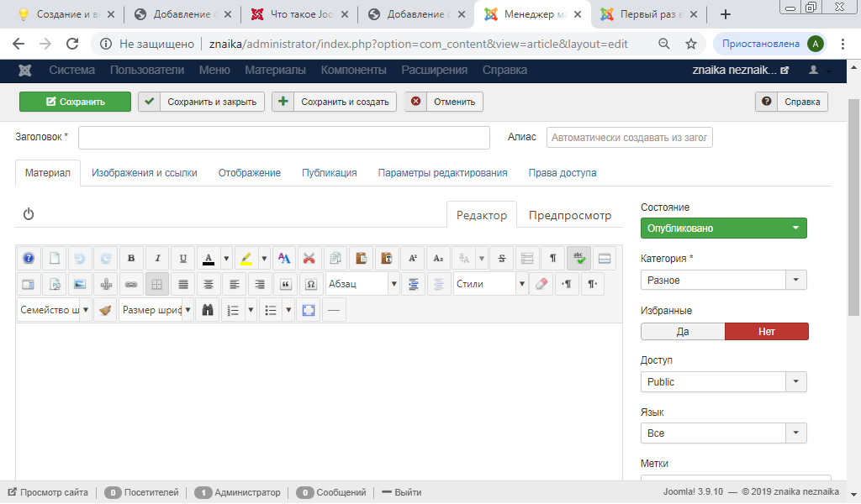Image resolution: width=861 pixels, height=504 pixels.
Task: Open the Язык Все dropdown
Action: click(x=724, y=433)
